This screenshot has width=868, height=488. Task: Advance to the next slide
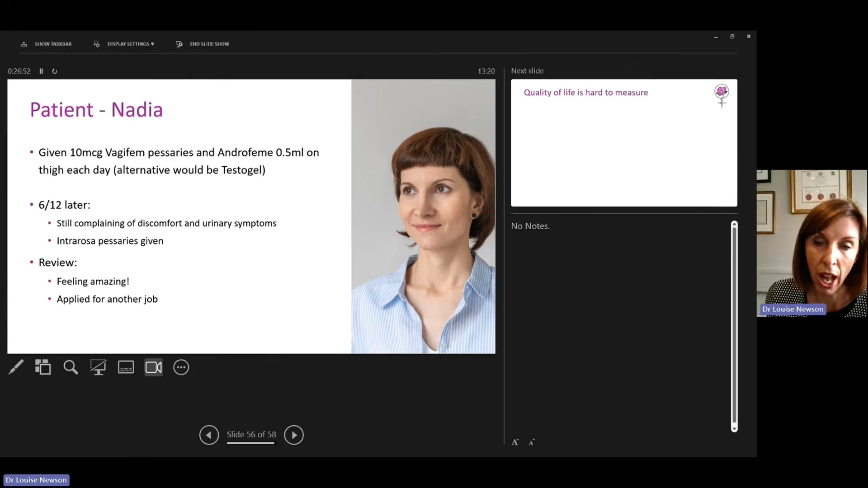pyautogui.click(x=293, y=434)
